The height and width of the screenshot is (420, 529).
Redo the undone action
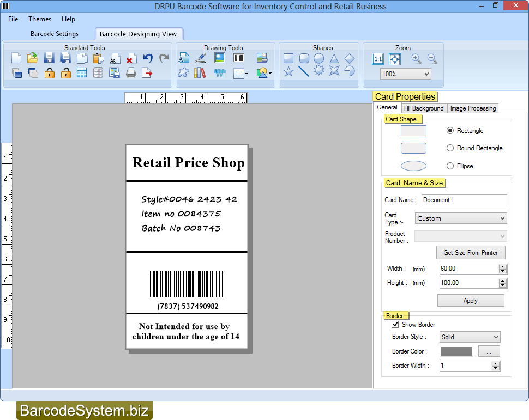pyautogui.click(x=164, y=58)
